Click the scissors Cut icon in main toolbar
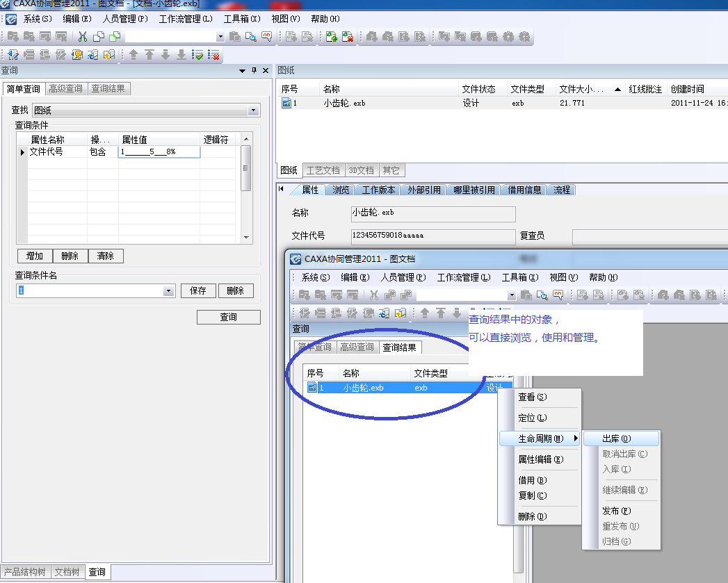728x583 pixels. pyautogui.click(x=83, y=36)
